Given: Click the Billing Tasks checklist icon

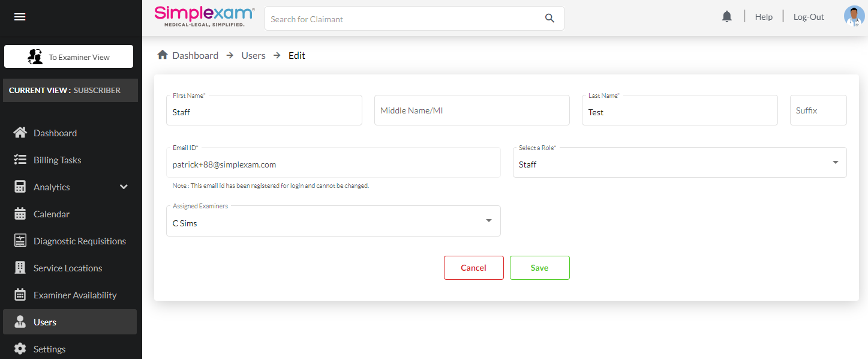Looking at the screenshot, I should click(20, 160).
